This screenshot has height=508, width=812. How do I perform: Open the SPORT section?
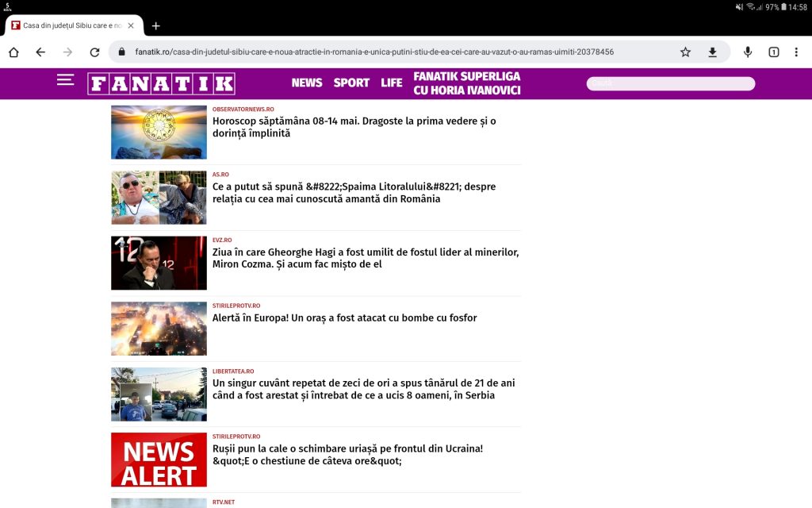(351, 83)
